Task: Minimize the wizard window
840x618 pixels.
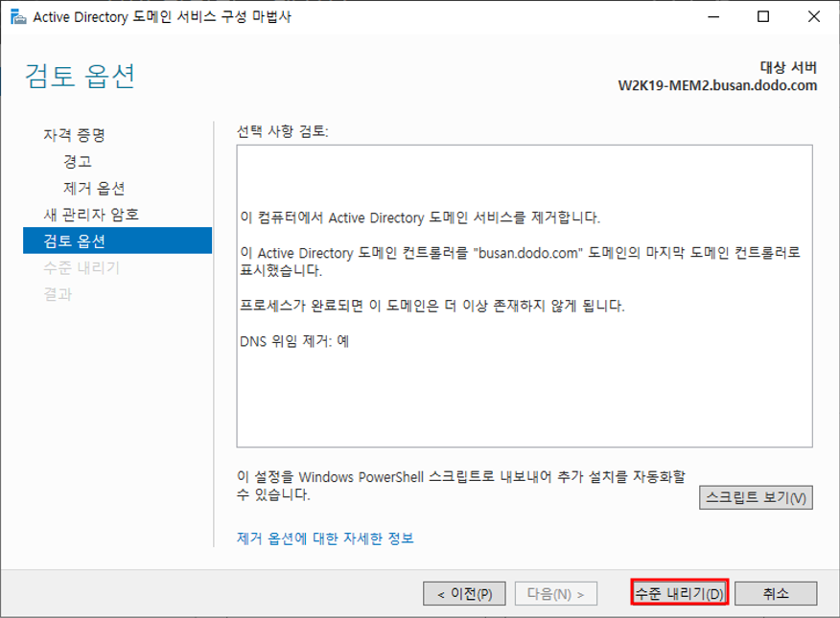Action: click(x=713, y=17)
